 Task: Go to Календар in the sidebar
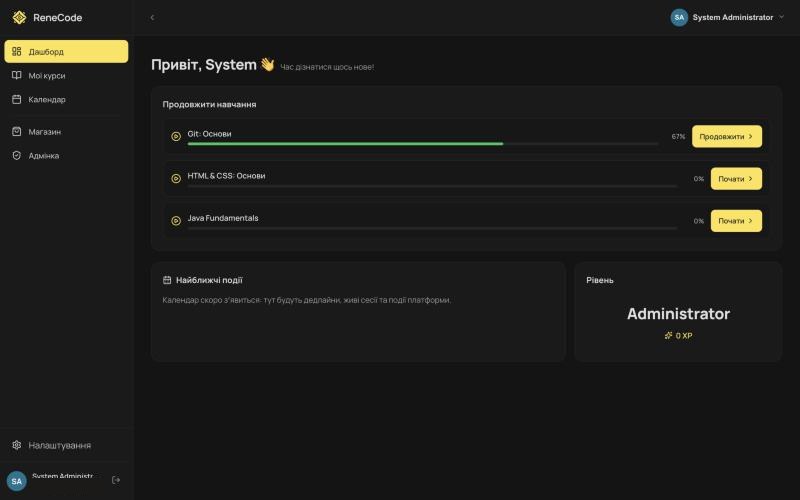[x=66, y=99]
